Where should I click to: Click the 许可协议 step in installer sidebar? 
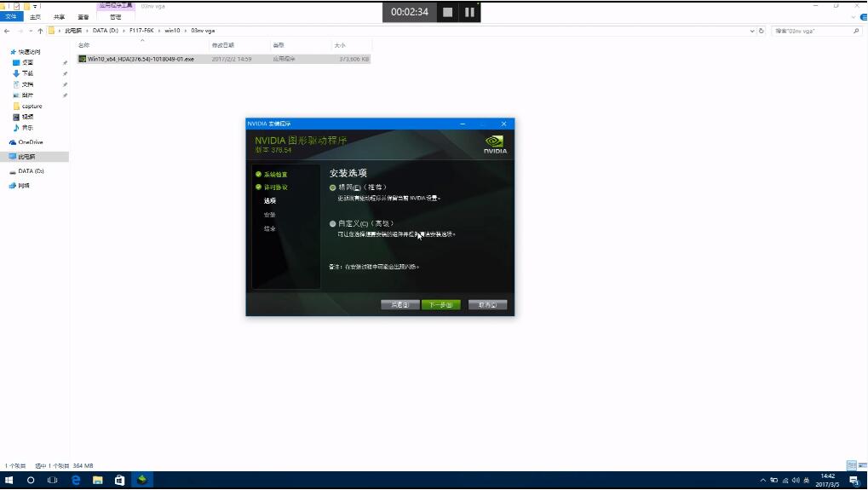(275, 187)
